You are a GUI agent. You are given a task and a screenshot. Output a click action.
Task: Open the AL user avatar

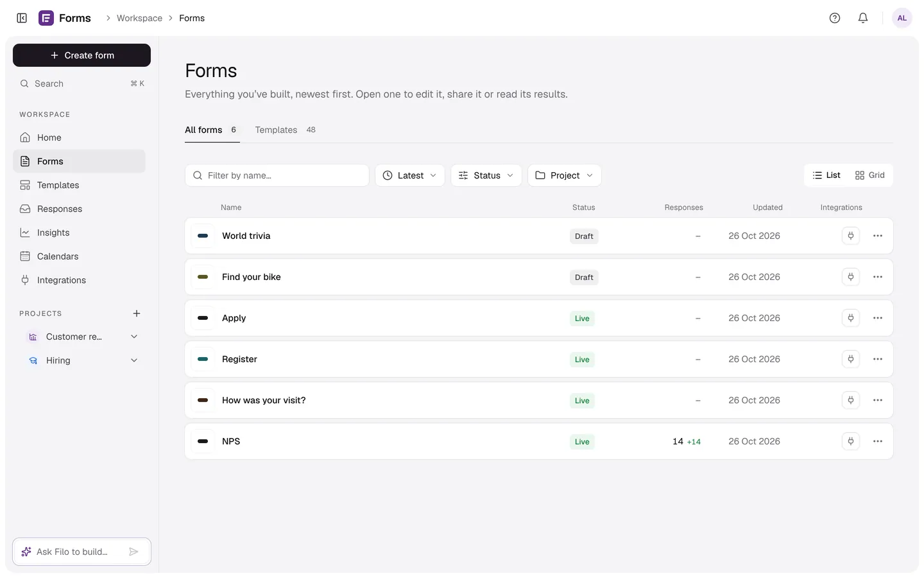902,18
